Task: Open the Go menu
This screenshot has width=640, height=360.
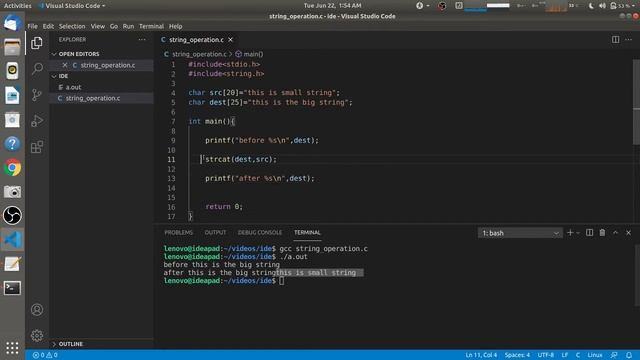Action: pyautogui.click(x=113, y=26)
